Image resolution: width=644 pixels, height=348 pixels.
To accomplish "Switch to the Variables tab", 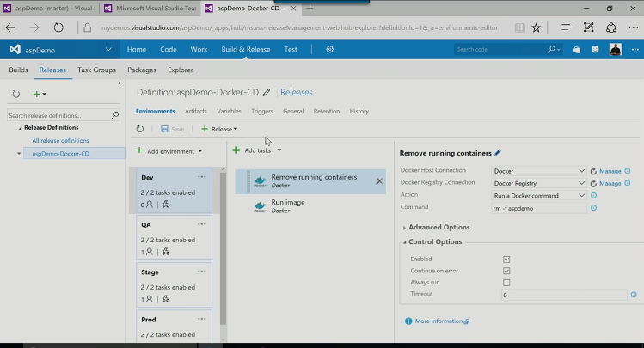I will point(229,111).
